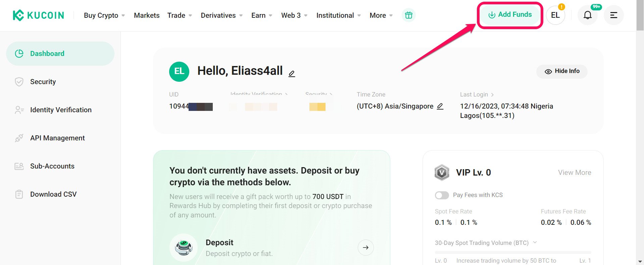Click the Identity Verification person icon

(19, 110)
